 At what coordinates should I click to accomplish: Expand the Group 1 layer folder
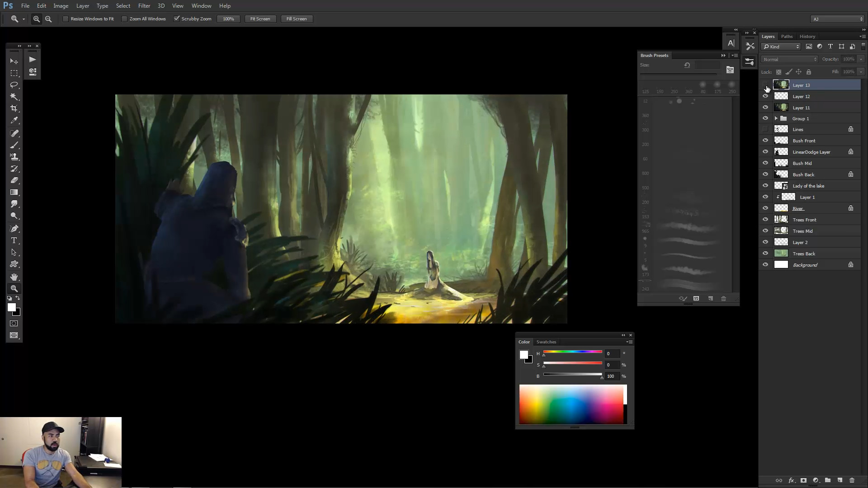tap(776, 118)
